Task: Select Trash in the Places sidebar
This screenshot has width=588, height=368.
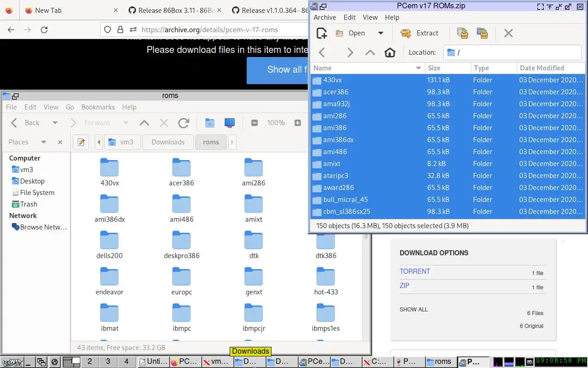Action: point(28,204)
